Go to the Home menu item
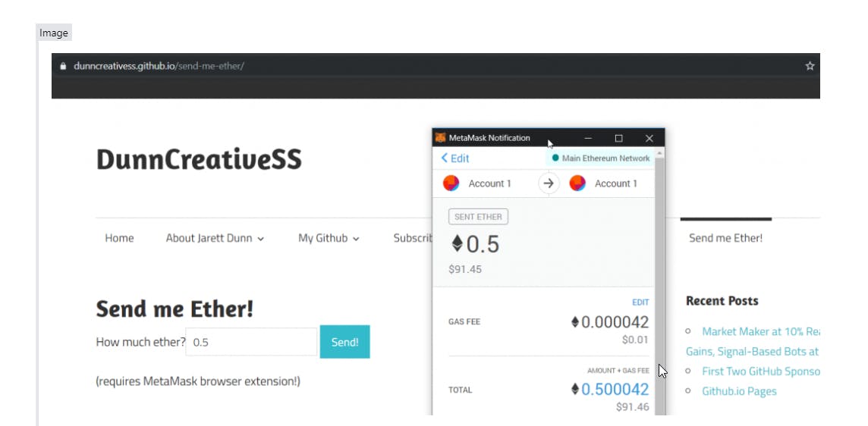 [x=119, y=238]
